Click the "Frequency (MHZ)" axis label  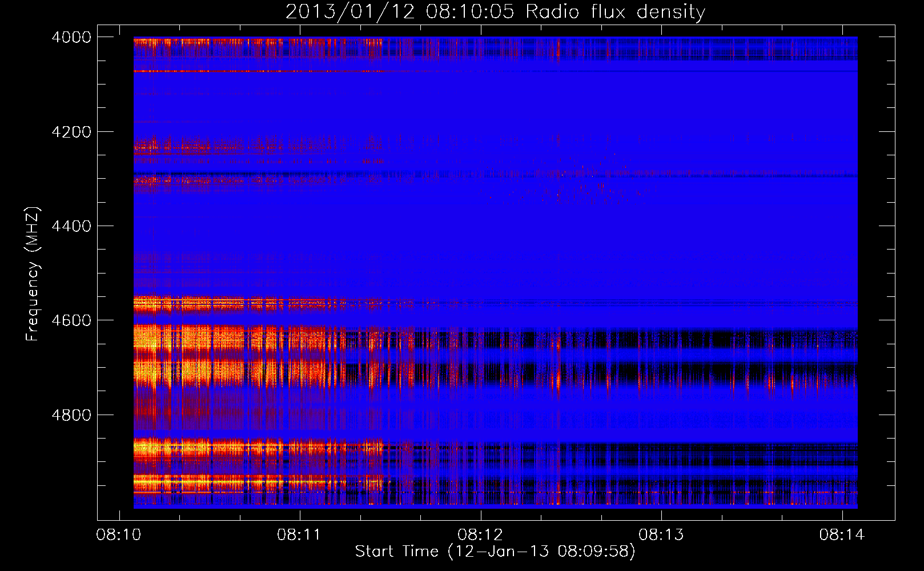(x=33, y=274)
